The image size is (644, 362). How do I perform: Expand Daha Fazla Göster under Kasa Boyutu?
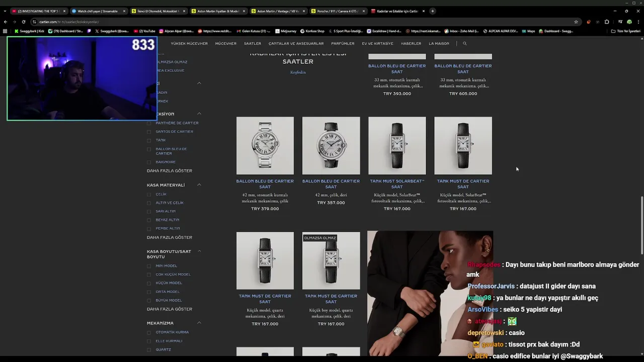click(170, 309)
